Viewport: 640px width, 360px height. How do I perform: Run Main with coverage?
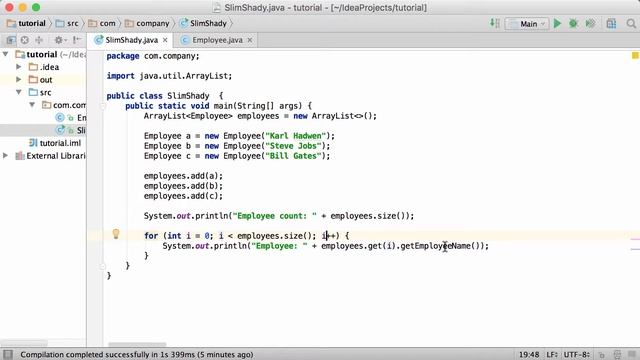590,24
